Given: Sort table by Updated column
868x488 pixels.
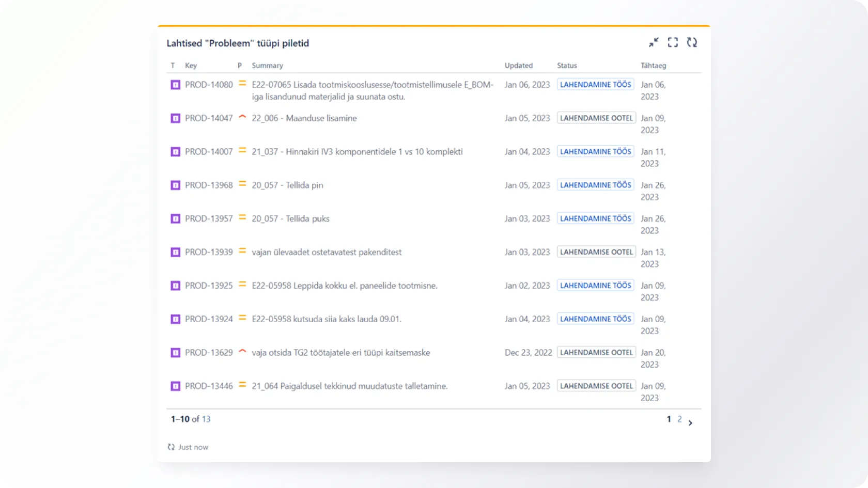Looking at the screenshot, I should (518, 66).
